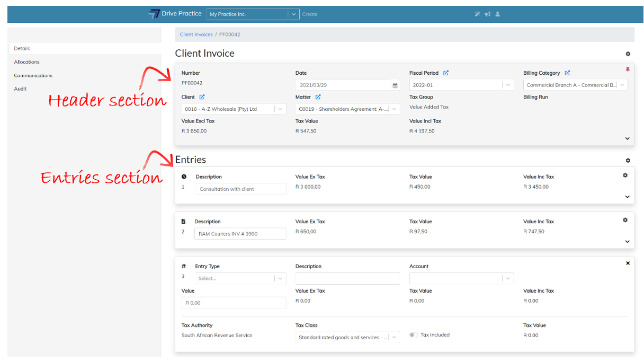Click the red pin icon in header

tap(628, 69)
